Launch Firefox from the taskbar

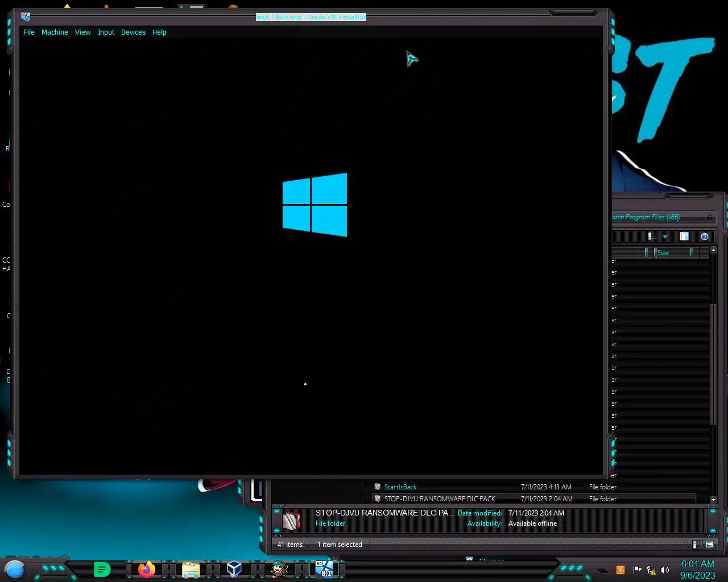147,569
